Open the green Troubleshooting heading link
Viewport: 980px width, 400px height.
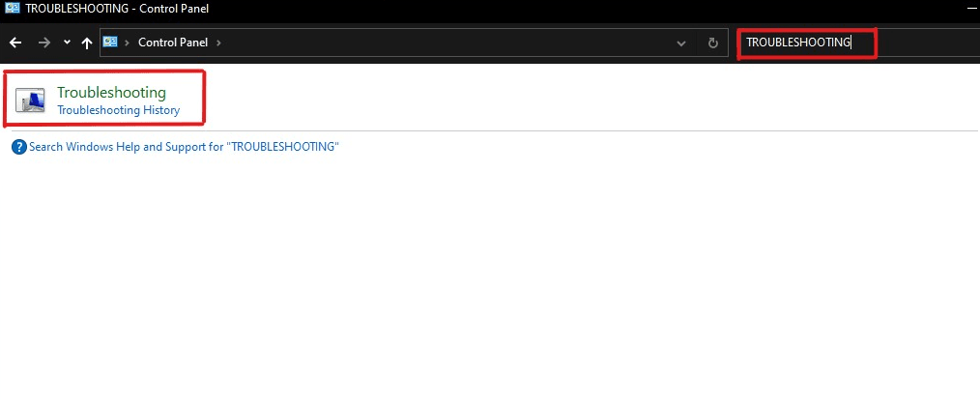tap(111, 92)
